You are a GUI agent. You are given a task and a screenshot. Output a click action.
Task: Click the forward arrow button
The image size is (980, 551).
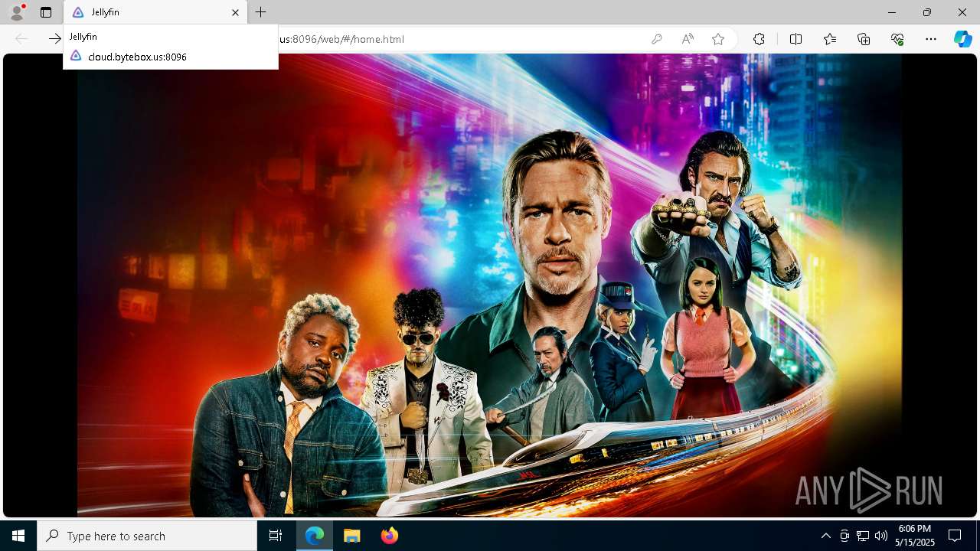pyautogui.click(x=54, y=39)
